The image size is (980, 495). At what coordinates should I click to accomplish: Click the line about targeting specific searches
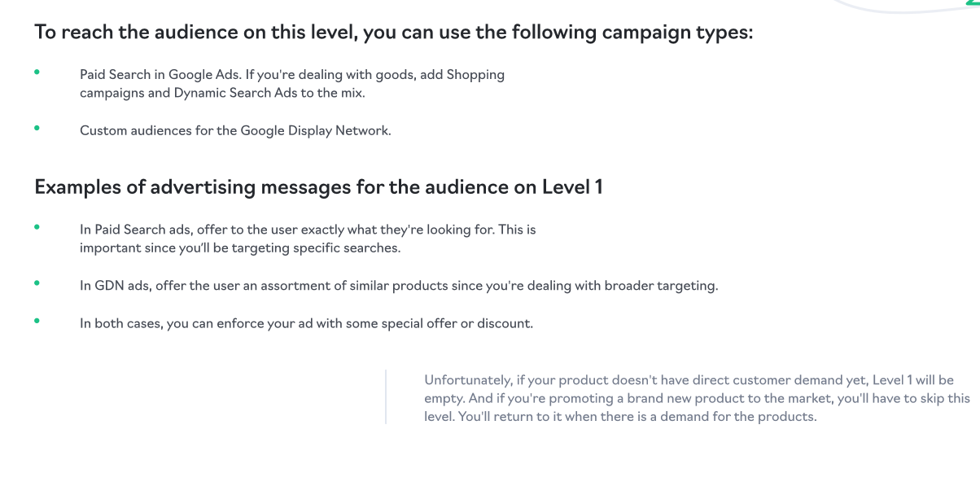click(x=240, y=248)
